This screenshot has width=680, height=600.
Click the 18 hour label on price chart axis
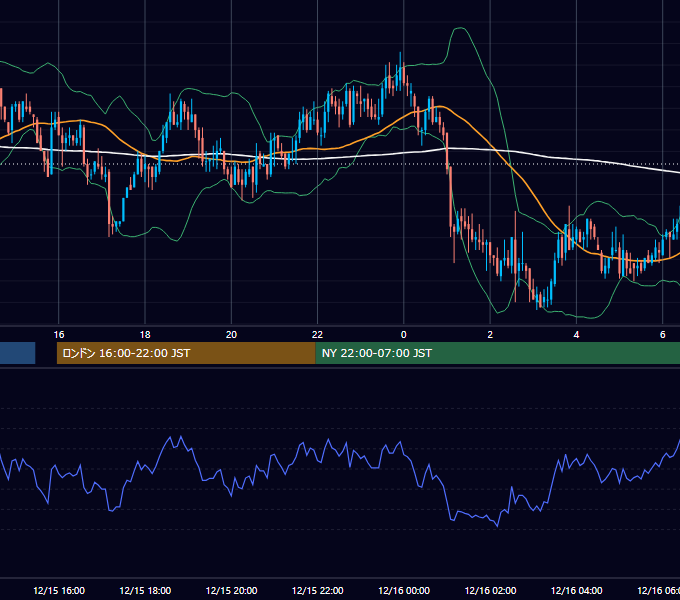[145, 335]
